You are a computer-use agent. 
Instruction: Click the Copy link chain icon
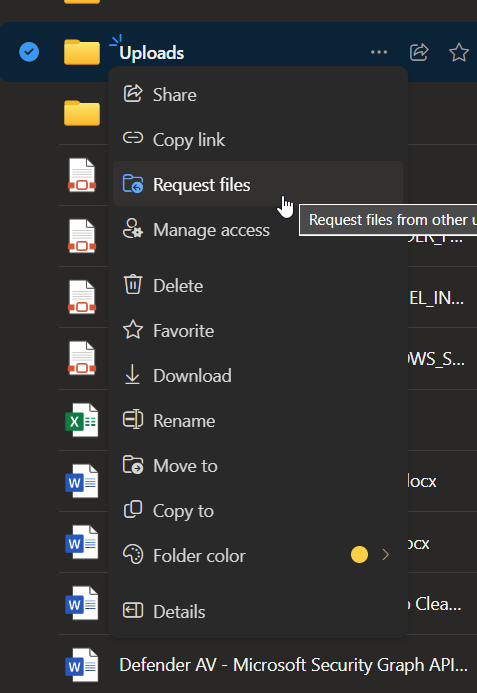(133, 138)
